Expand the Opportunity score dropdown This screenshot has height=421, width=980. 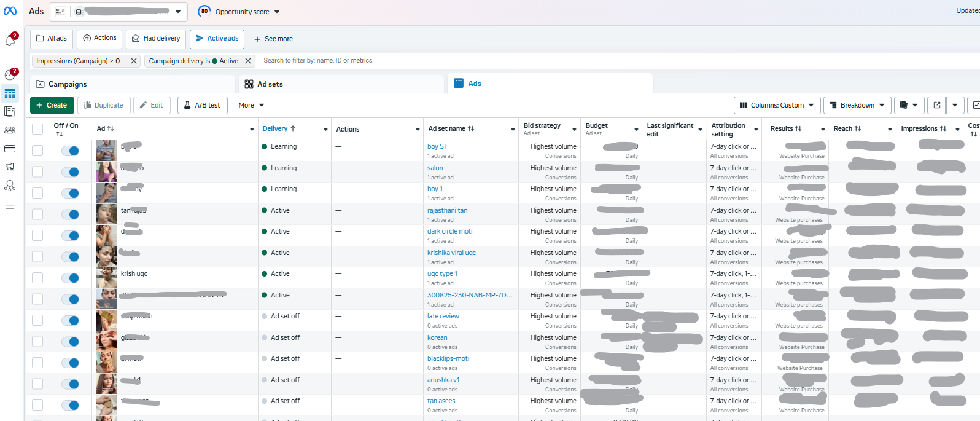click(277, 12)
